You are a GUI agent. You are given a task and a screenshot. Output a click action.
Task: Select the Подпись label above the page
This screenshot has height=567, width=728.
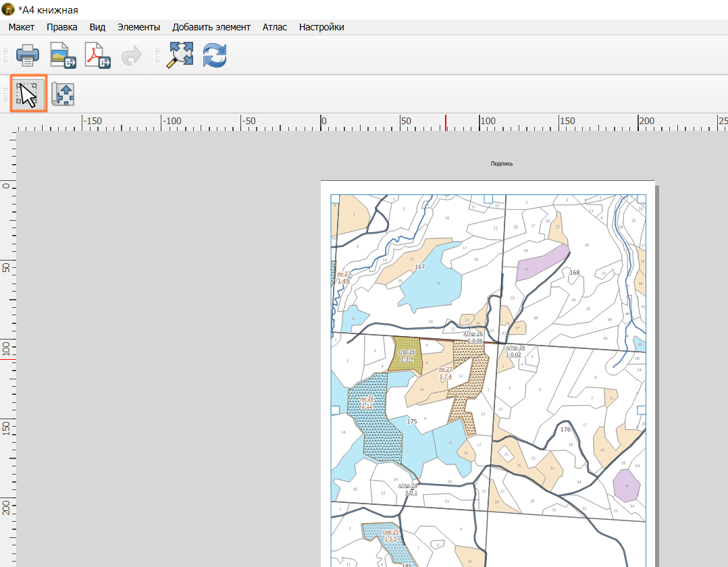(502, 163)
